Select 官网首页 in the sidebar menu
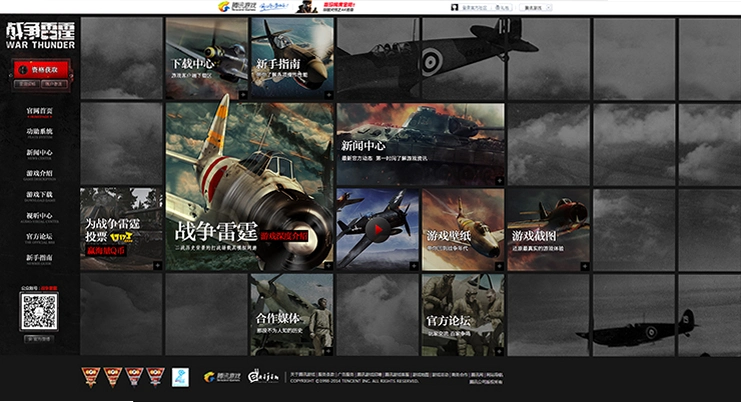 [x=40, y=112]
